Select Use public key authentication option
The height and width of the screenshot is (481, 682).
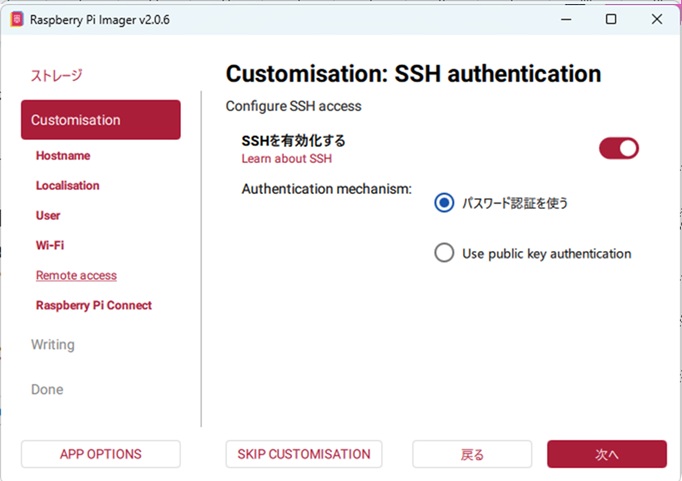(x=445, y=254)
